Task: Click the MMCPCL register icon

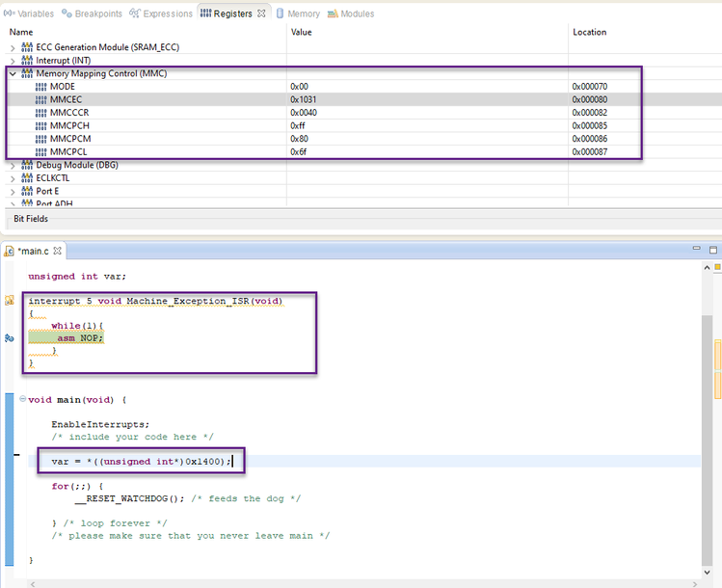Action: pyautogui.click(x=41, y=152)
